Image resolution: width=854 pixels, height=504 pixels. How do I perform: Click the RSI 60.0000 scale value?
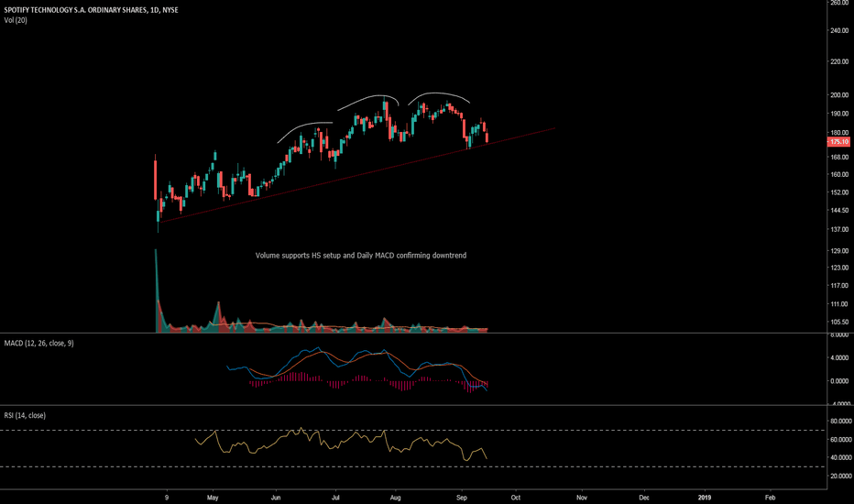click(841, 440)
